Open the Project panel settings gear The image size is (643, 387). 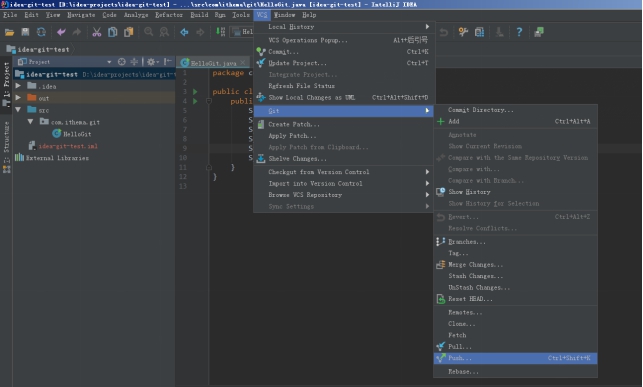(151, 62)
